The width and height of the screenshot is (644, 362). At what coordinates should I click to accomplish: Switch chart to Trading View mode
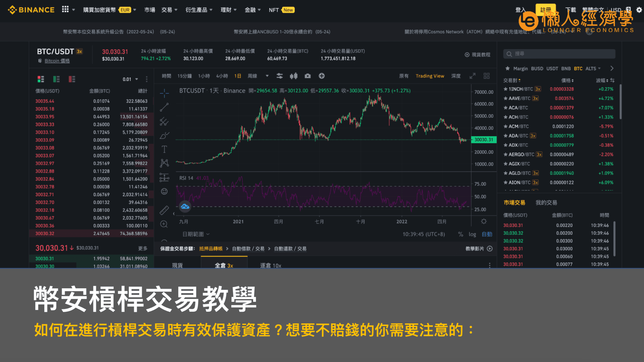(430, 76)
